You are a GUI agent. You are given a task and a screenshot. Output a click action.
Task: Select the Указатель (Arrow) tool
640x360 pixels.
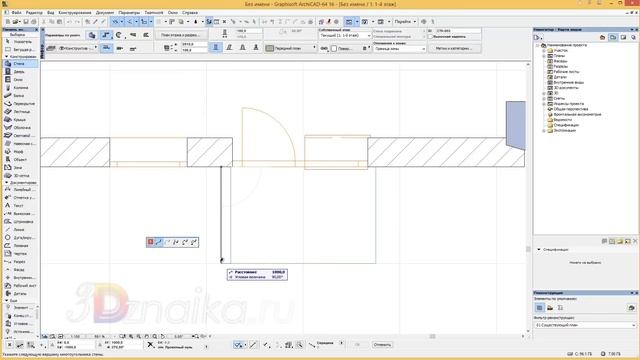(x=20, y=42)
